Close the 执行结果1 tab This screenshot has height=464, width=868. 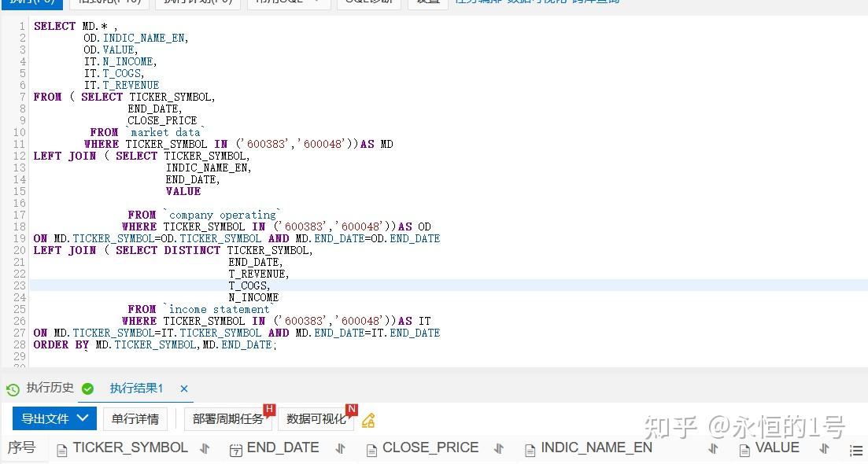pos(183,388)
